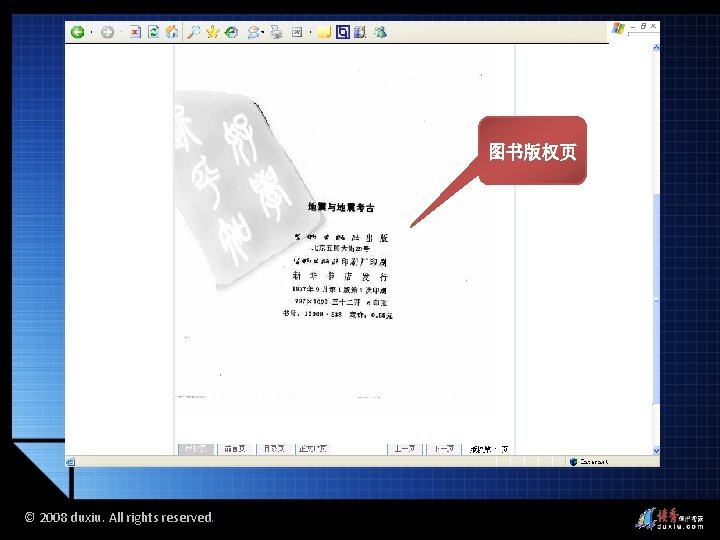Click the Mail envelope icon
Image resolution: width=720 pixels, height=540 pixels.
[253, 32]
